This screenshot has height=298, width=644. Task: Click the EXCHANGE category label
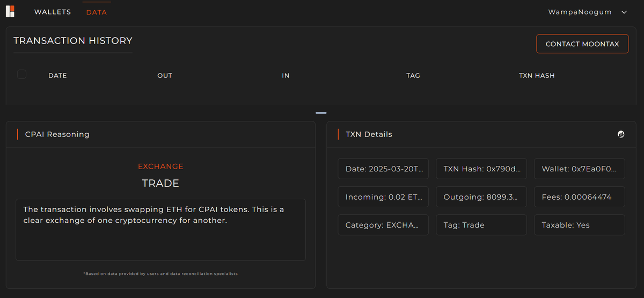click(x=160, y=166)
